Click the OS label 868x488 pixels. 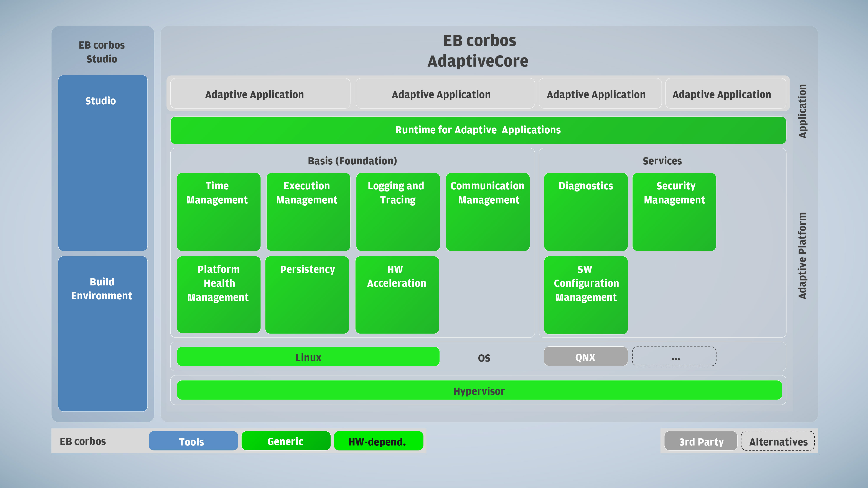tap(484, 358)
